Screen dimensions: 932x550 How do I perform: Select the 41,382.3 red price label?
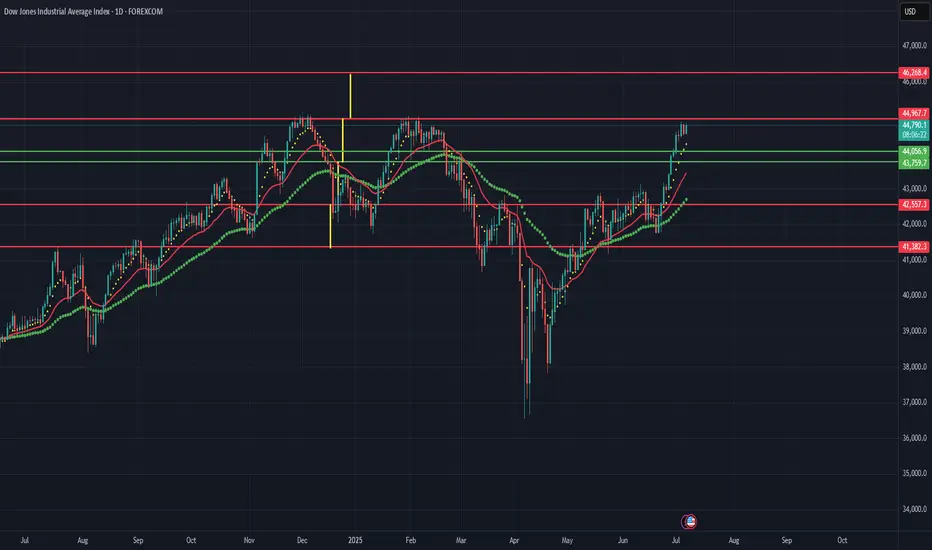(914, 247)
